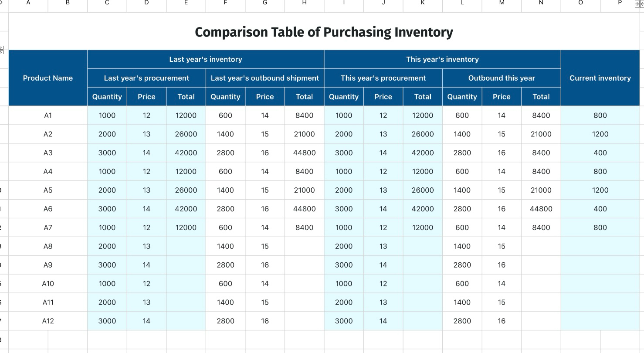The height and width of the screenshot is (353, 644).
Task: Click the 'Last year's outbound shipment' subheader
Action: [265, 78]
